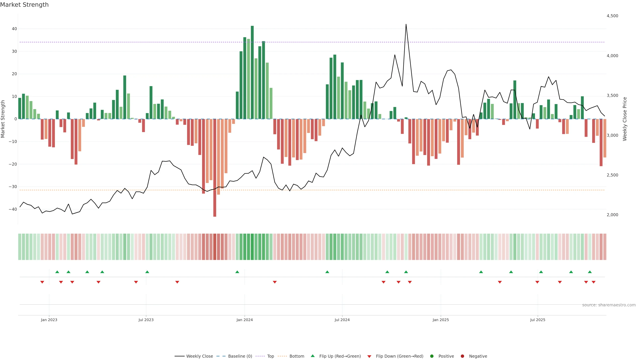Click the red Flip Down legend triangle
Screen dimensions: 644x362
click(x=369, y=356)
